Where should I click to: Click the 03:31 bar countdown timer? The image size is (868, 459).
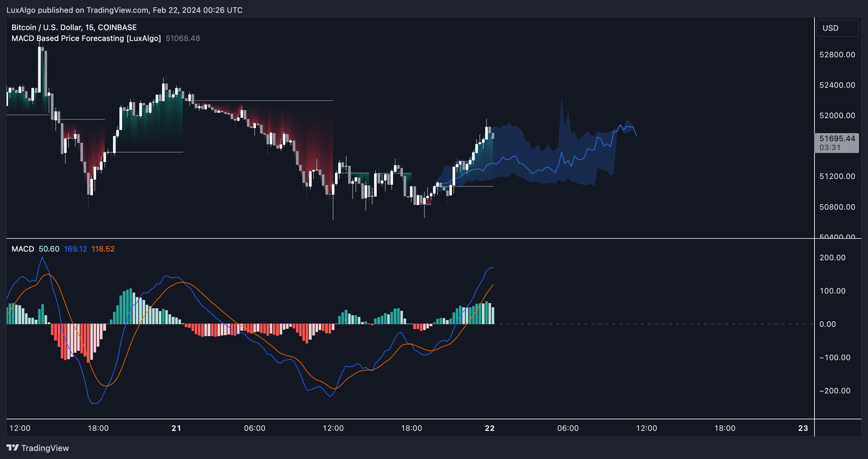click(830, 148)
